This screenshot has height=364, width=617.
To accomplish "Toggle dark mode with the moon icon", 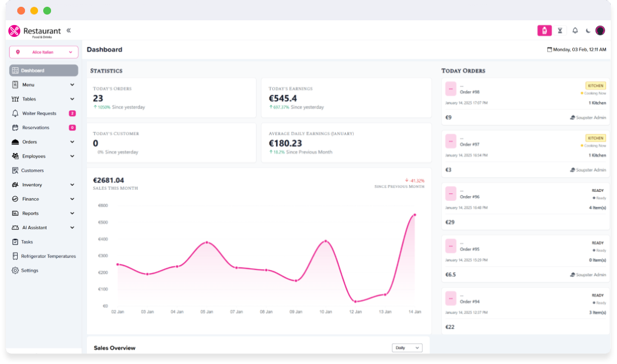I will (588, 31).
